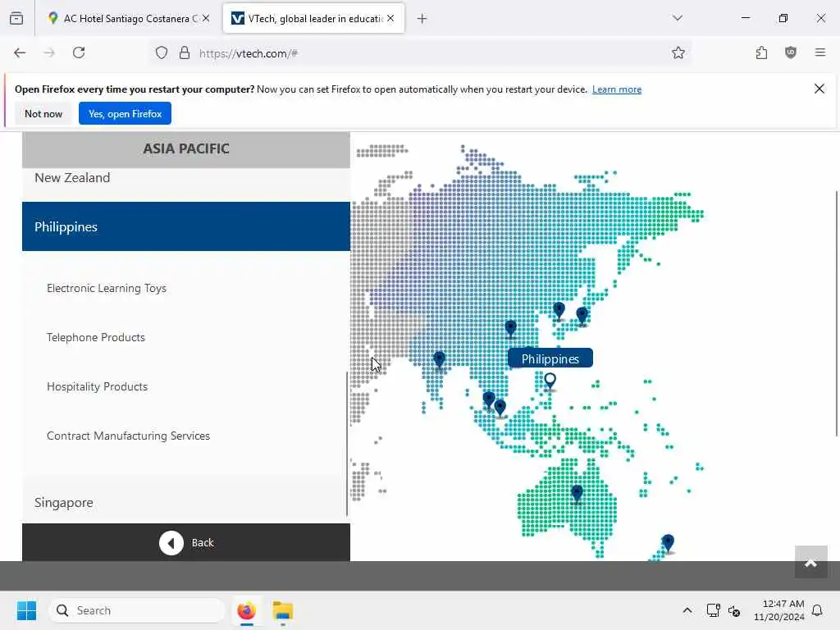Click the site security padlock icon

click(x=185, y=52)
